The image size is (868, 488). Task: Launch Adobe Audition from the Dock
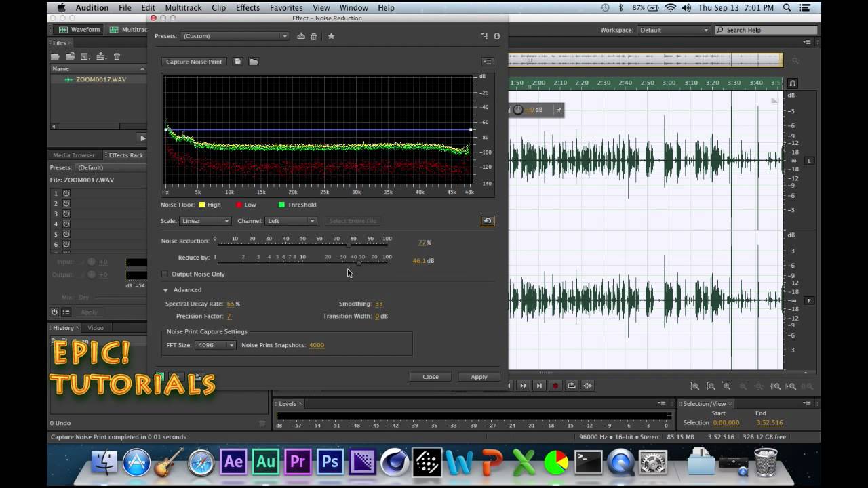pos(266,462)
